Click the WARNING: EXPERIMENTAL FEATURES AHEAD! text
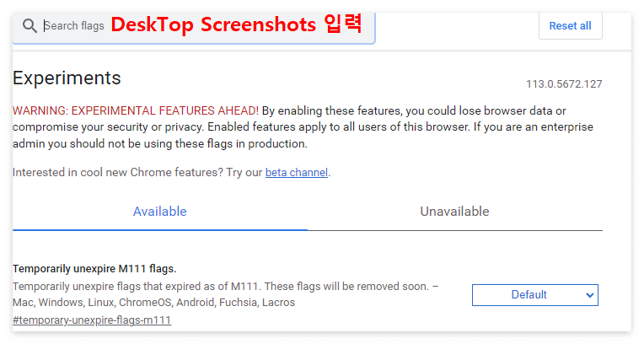The width and height of the screenshot is (644, 344). (x=136, y=110)
